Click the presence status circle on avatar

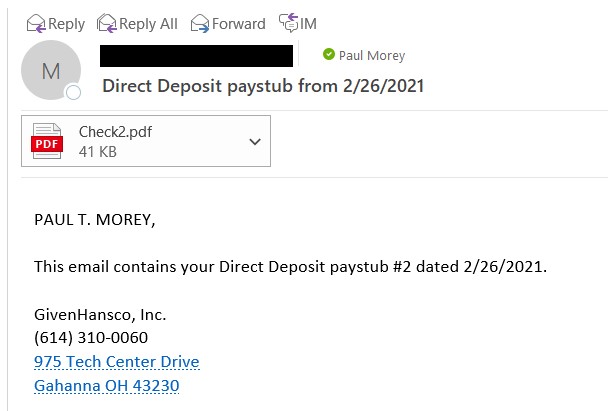point(73,93)
